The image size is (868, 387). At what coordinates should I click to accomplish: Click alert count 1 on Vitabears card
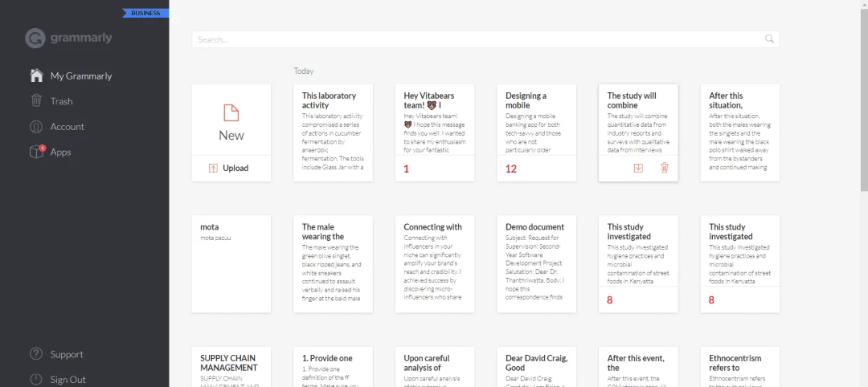coord(407,169)
